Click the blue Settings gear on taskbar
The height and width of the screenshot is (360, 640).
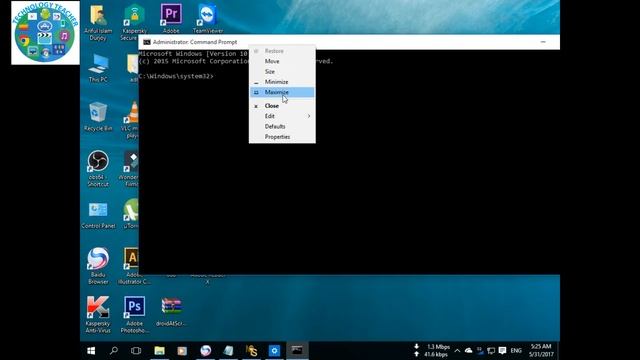pyautogui.click(x=274, y=351)
